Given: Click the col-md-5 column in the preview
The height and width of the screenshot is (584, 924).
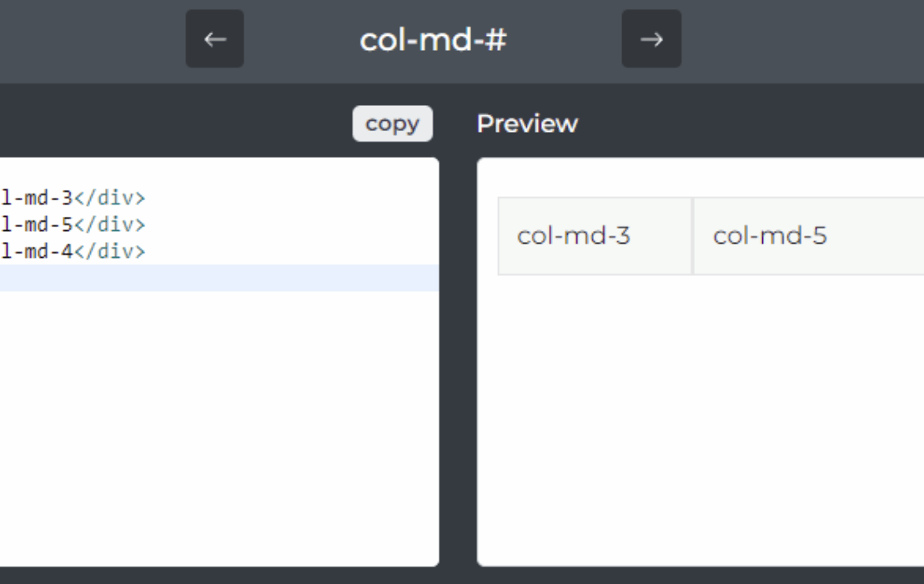Looking at the screenshot, I should [801, 237].
